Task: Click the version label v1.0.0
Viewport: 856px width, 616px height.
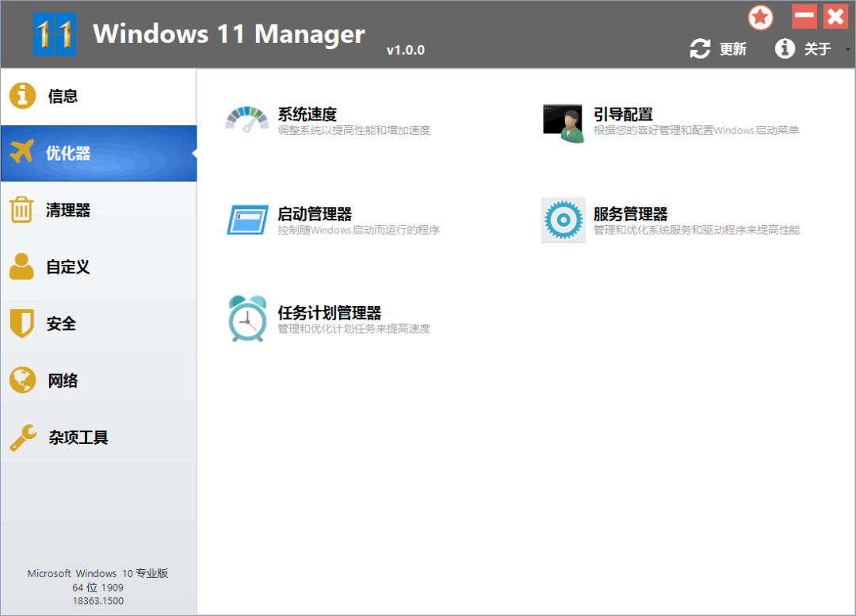Action: (x=406, y=50)
